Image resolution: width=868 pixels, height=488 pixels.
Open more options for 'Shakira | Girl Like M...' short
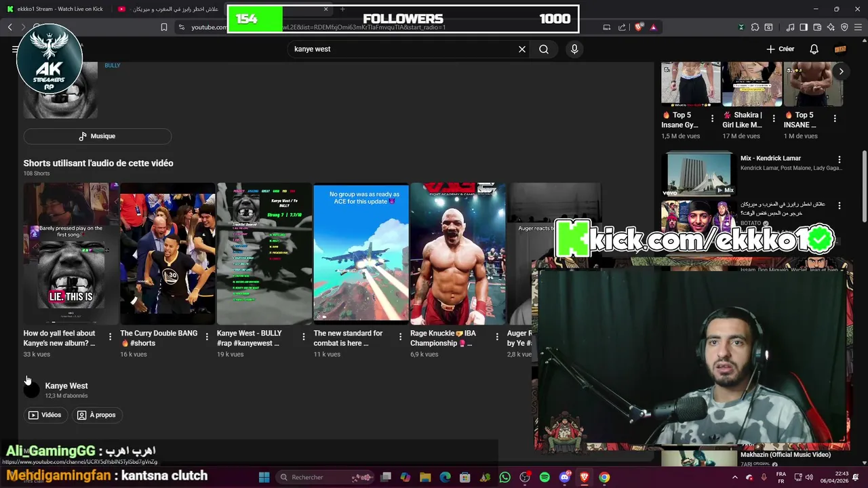tap(773, 118)
